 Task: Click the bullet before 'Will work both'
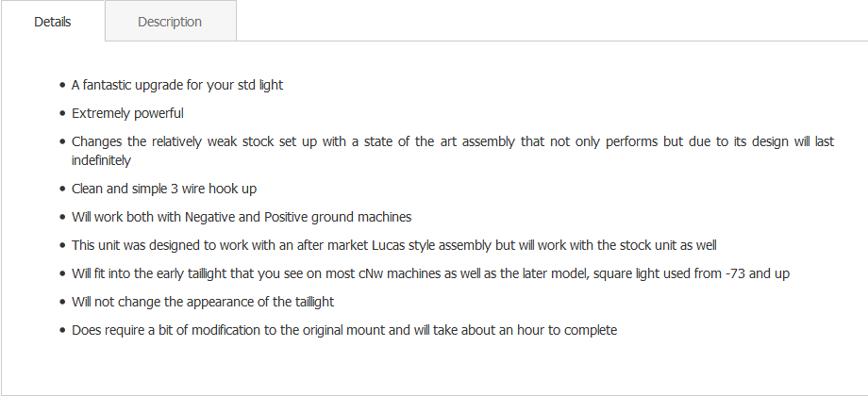(x=62, y=217)
